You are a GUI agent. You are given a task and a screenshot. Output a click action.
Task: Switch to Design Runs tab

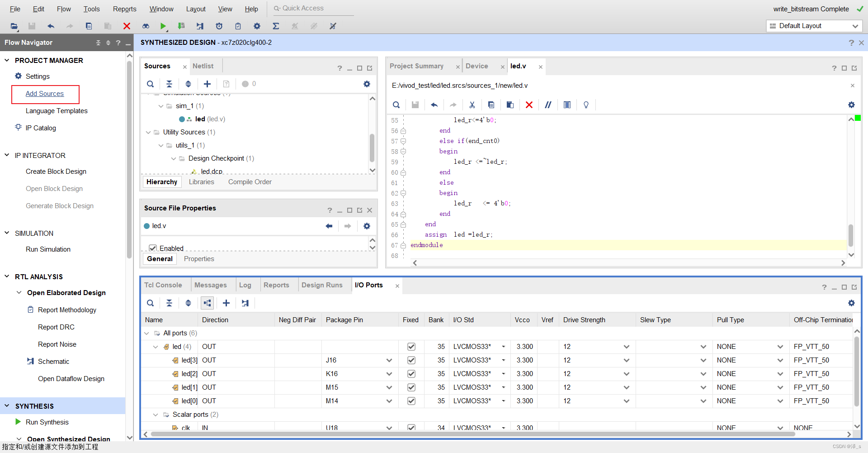pyautogui.click(x=322, y=285)
